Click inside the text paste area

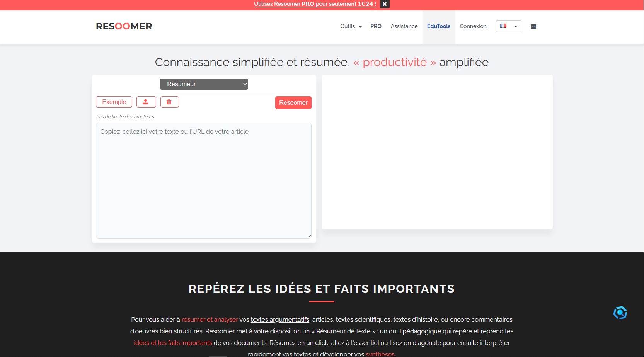click(x=203, y=180)
